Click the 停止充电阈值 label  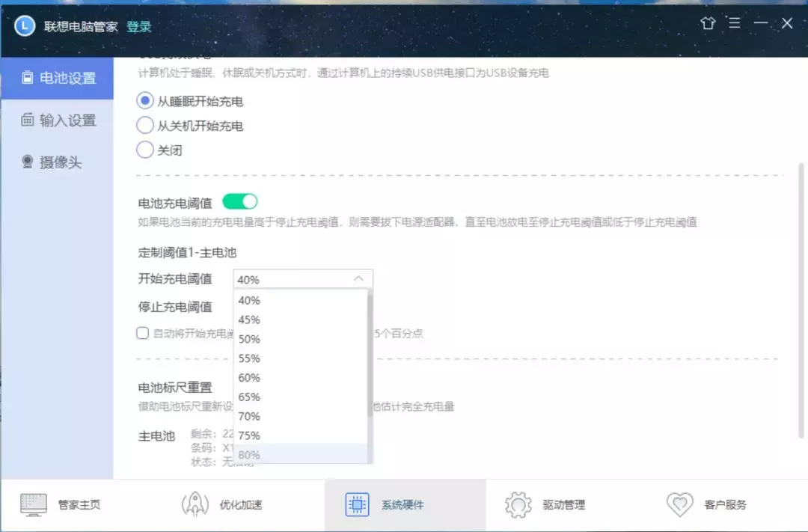tap(175, 307)
